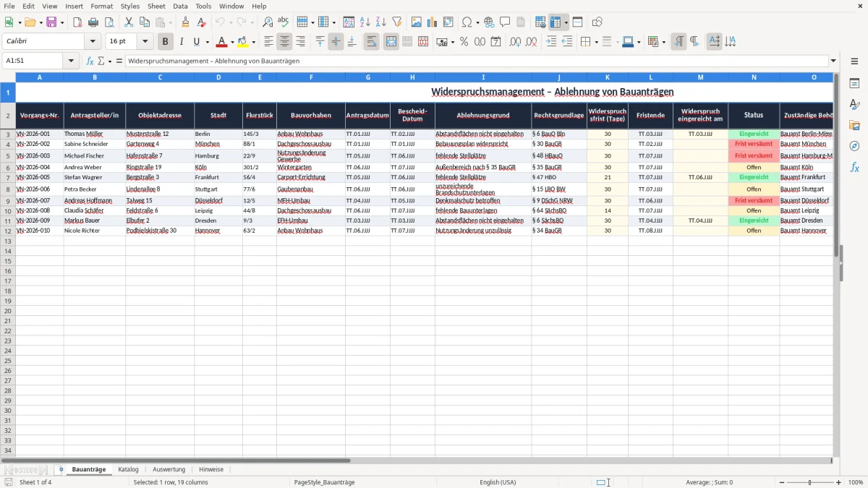Apply the font color red swatch

pyautogui.click(x=221, y=42)
